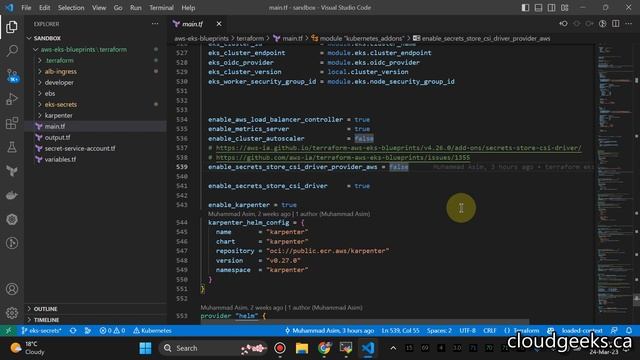Click the Split Editor Right icon
This screenshot has width=640, height=360.
[x=616, y=24]
